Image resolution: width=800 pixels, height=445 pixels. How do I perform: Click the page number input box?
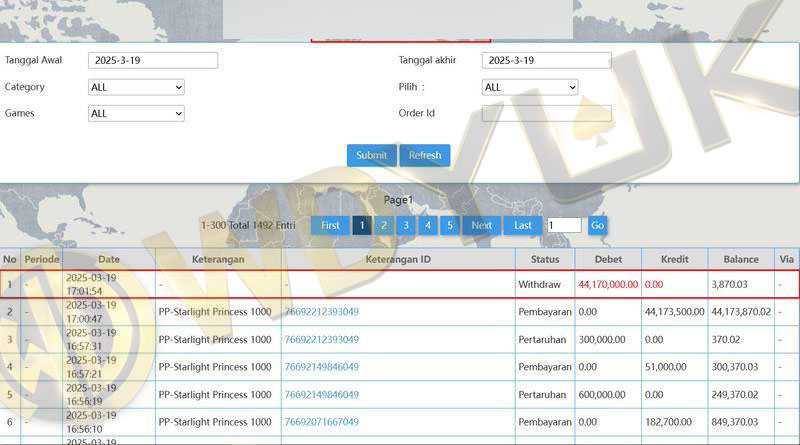coord(564,225)
